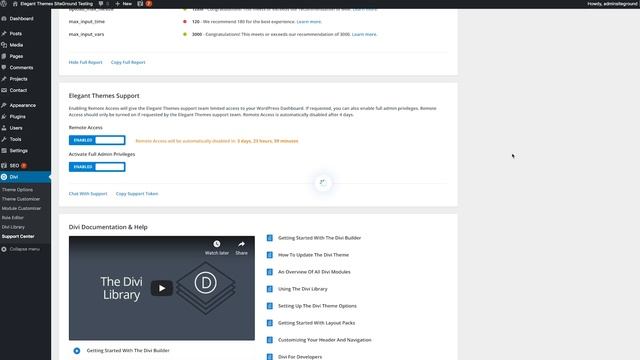Click the Share arrow icon on video
This screenshot has width=640, height=360.
tap(241, 244)
